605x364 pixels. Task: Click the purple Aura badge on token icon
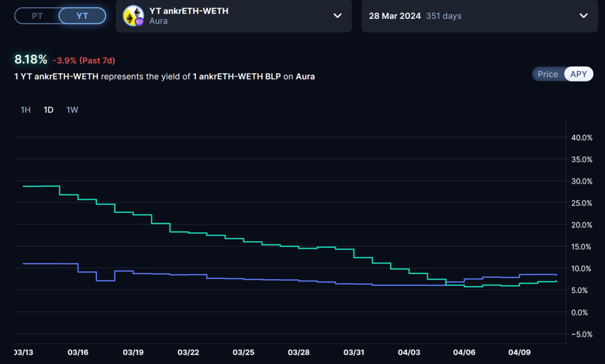pos(139,21)
